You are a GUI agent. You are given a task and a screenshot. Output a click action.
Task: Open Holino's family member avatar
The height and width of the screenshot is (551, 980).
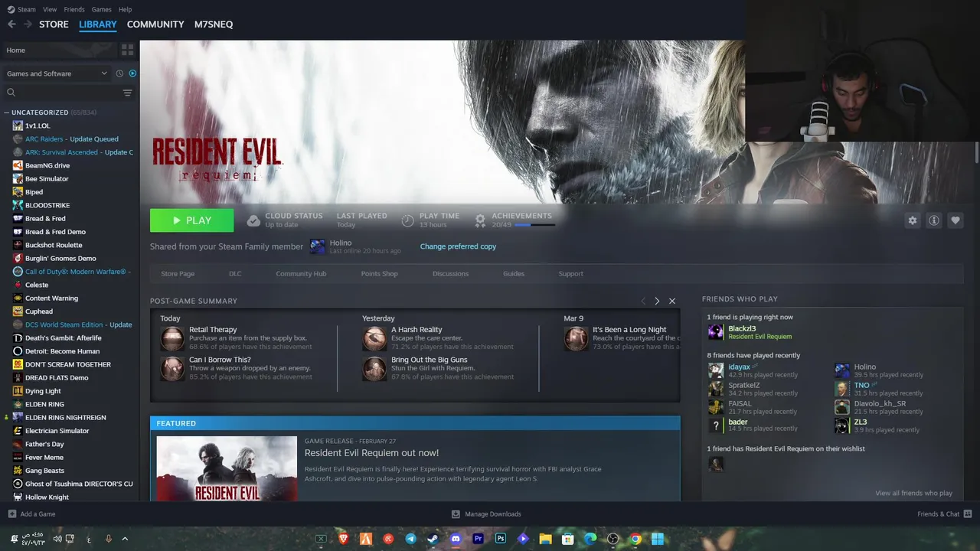[x=318, y=246]
